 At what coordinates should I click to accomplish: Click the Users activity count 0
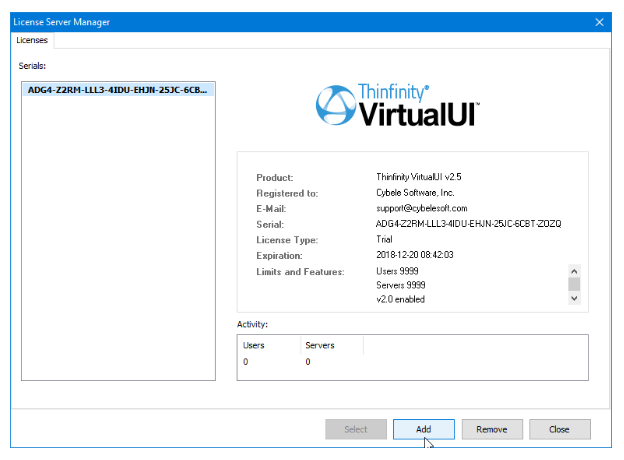(x=246, y=362)
